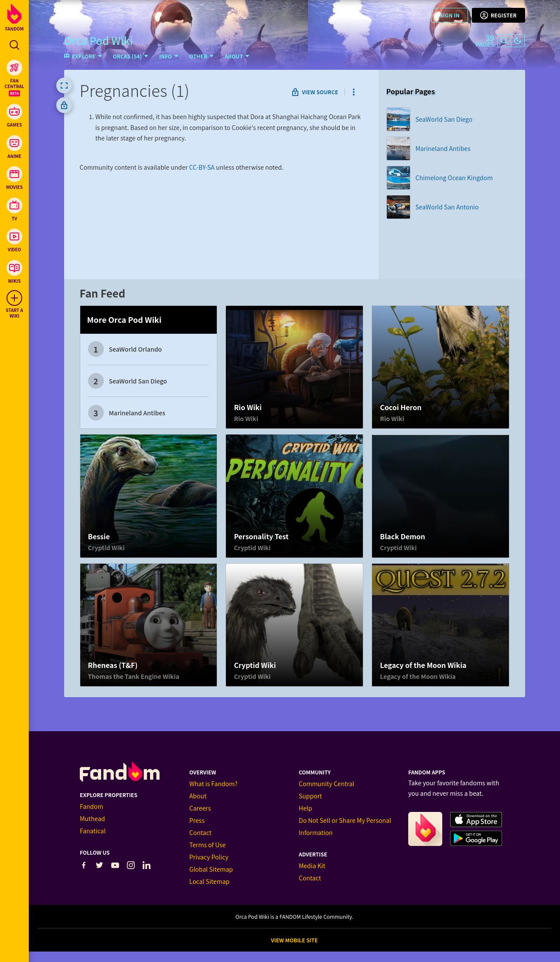
Task: Click the Instagram icon in the footer
Action: (131, 865)
